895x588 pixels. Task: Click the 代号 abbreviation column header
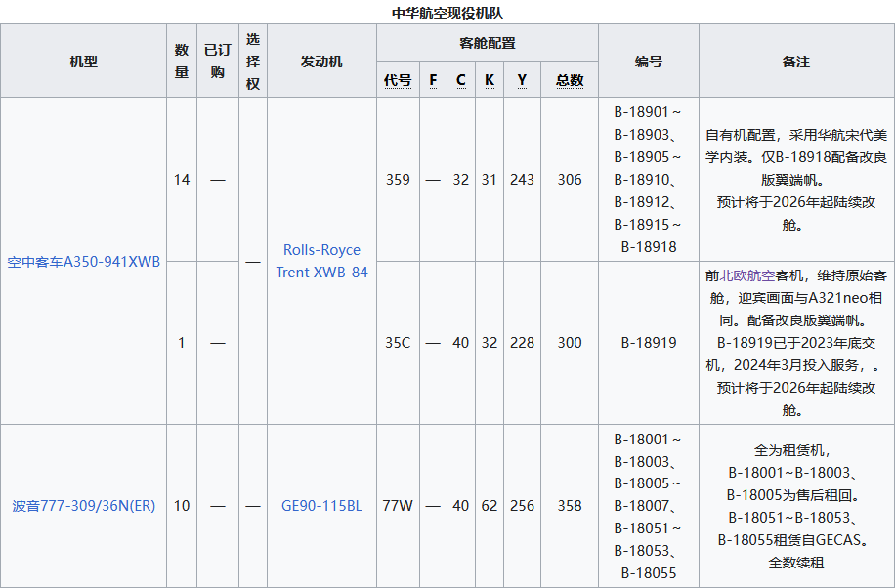click(x=398, y=80)
